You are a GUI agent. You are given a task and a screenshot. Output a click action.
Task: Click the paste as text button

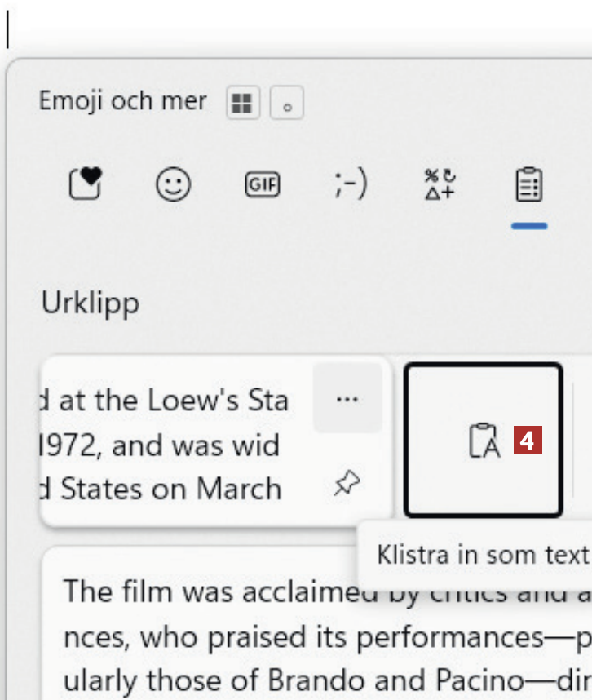[483, 441]
